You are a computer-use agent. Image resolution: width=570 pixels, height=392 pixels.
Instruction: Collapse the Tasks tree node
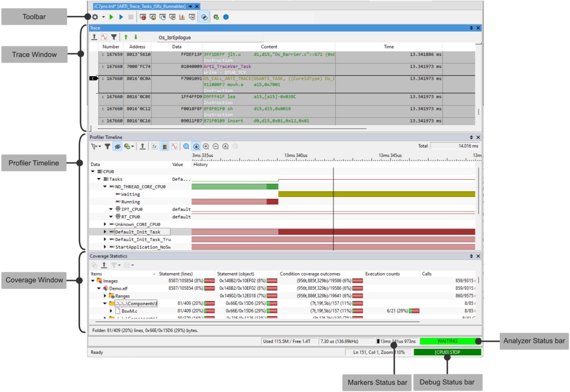(99, 179)
